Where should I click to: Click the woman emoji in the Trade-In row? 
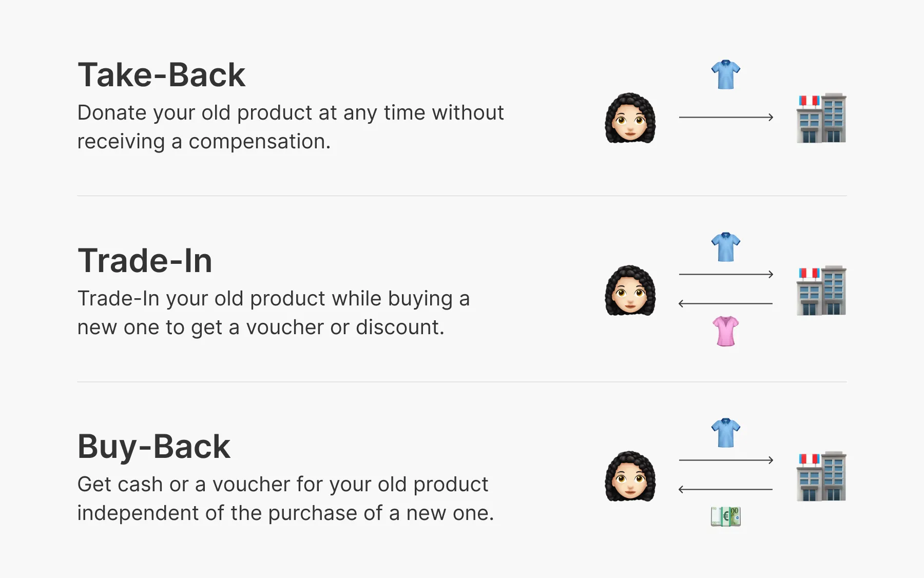630,291
